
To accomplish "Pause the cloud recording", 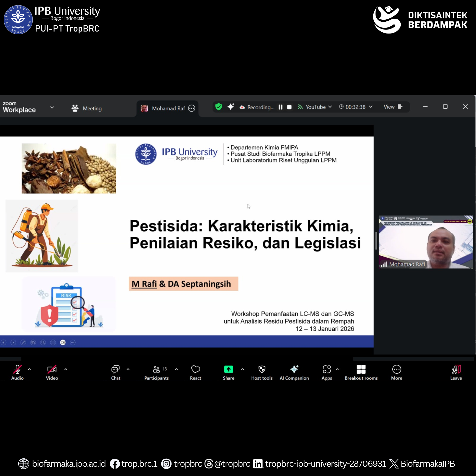I will coord(281,107).
